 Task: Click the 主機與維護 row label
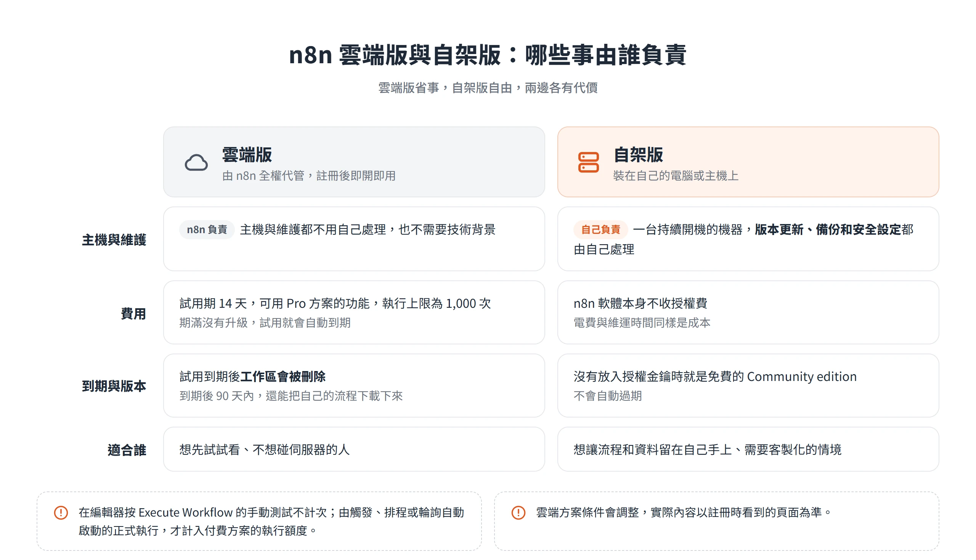click(x=114, y=240)
